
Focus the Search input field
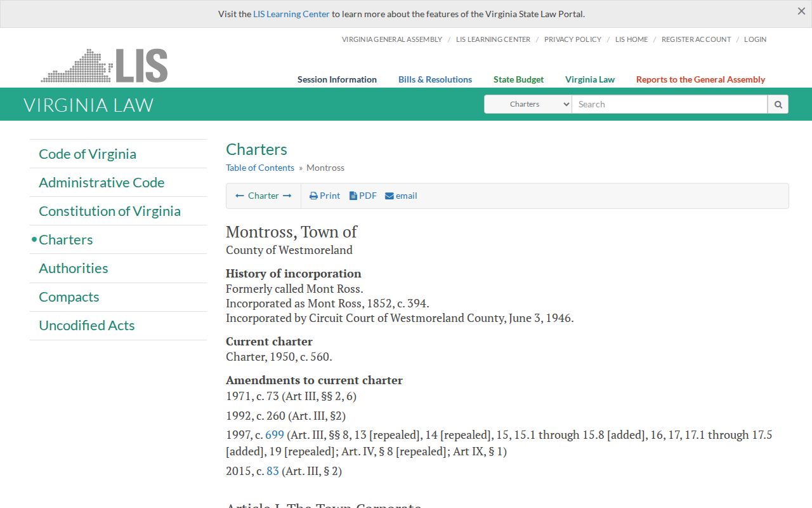point(670,104)
